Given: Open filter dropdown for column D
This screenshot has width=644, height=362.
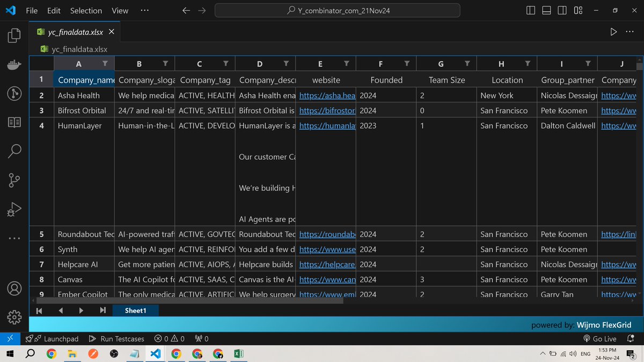Looking at the screenshot, I should pos(286,64).
